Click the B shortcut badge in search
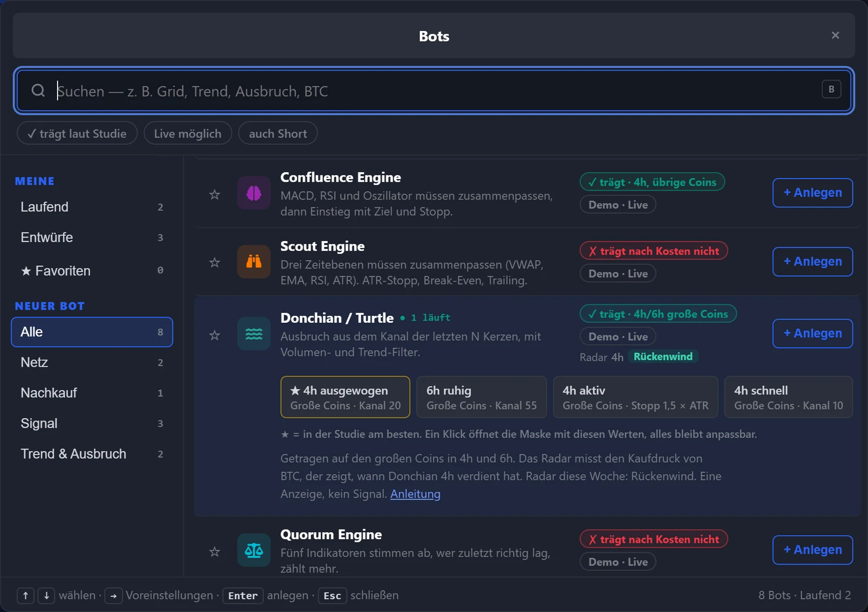 [831, 89]
